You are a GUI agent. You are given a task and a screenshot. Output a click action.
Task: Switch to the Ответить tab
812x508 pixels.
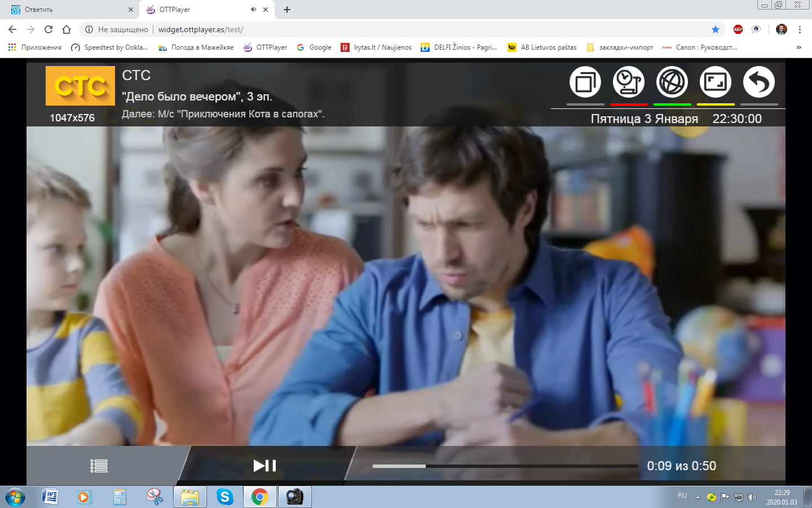(68, 10)
